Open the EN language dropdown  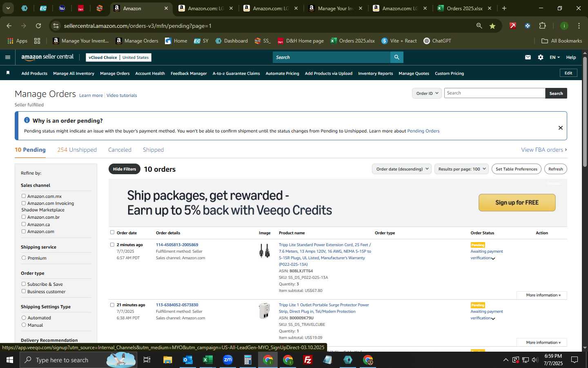pos(555,57)
